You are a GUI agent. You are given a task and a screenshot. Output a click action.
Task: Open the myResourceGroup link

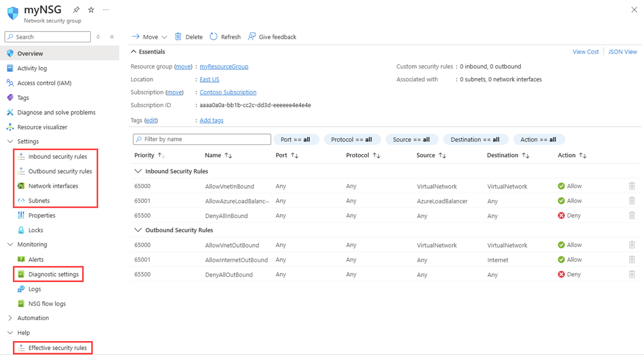click(224, 66)
